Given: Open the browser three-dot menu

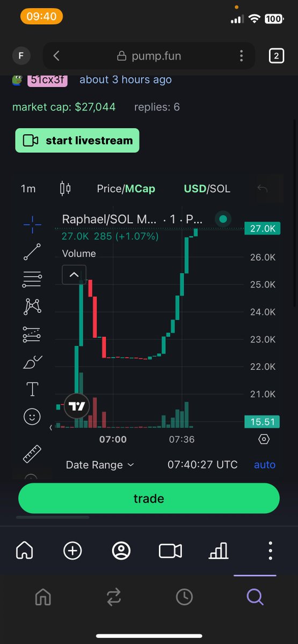Looking at the screenshot, I should point(242,56).
